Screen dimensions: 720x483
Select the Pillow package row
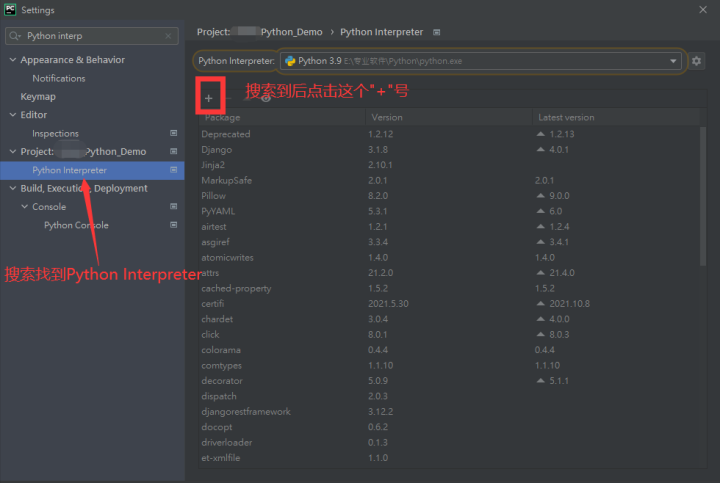449,196
